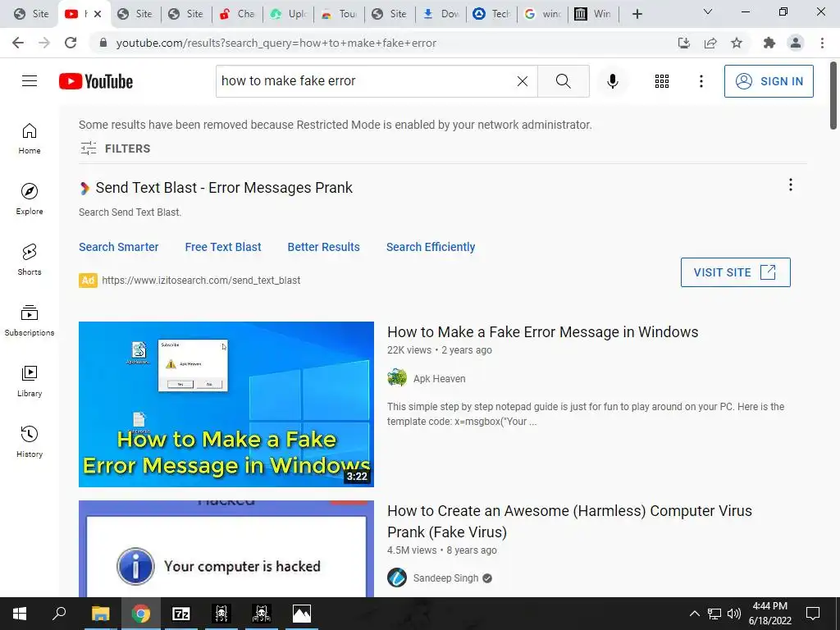
Task: Open a new tab with plus
Action: [637, 14]
